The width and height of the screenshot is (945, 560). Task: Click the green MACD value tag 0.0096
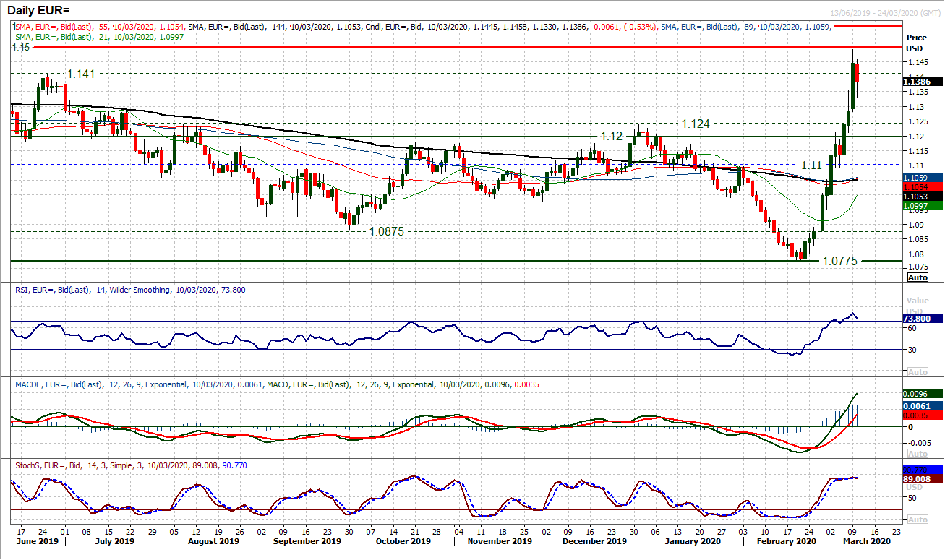923,394
